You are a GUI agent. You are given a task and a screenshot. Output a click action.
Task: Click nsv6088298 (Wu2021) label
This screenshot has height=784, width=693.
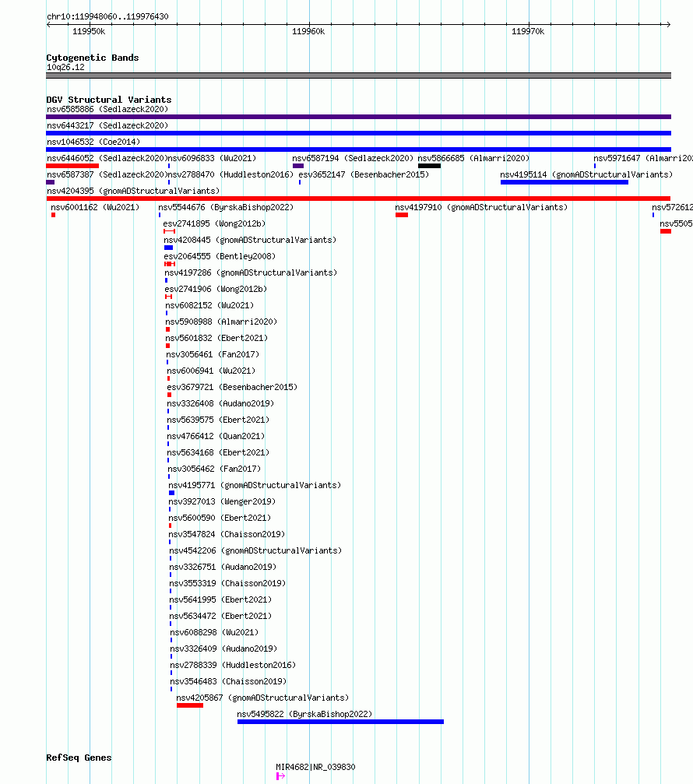(x=214, y=632)
